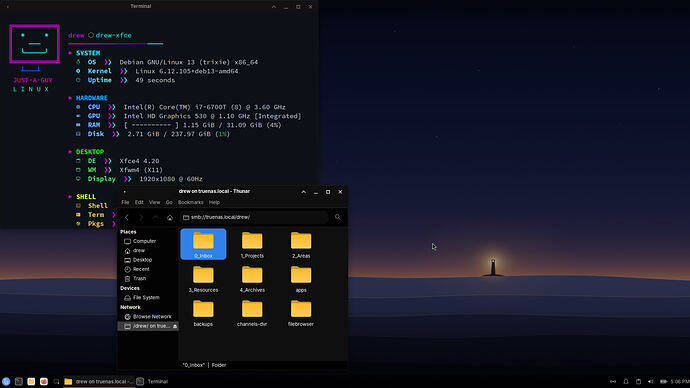This screenshot has height=388, width=690.
Task: Select Computer in Places sidebar
Action: coord(148,241)
